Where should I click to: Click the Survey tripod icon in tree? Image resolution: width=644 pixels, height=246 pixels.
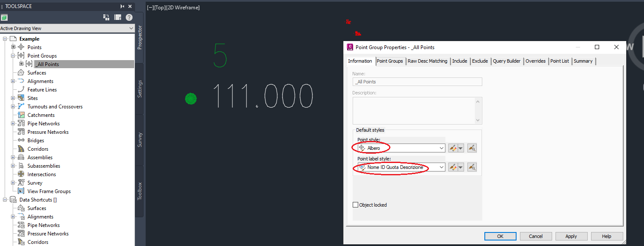coord(21,182)
